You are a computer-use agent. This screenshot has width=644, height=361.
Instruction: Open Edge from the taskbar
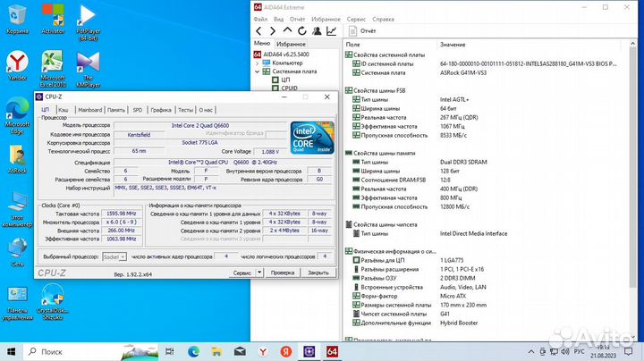click(193, 351)
